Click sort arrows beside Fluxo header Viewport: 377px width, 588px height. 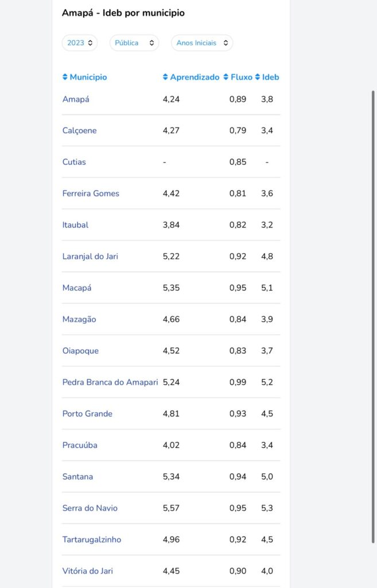pyautogui.click(x=226, y=77)
